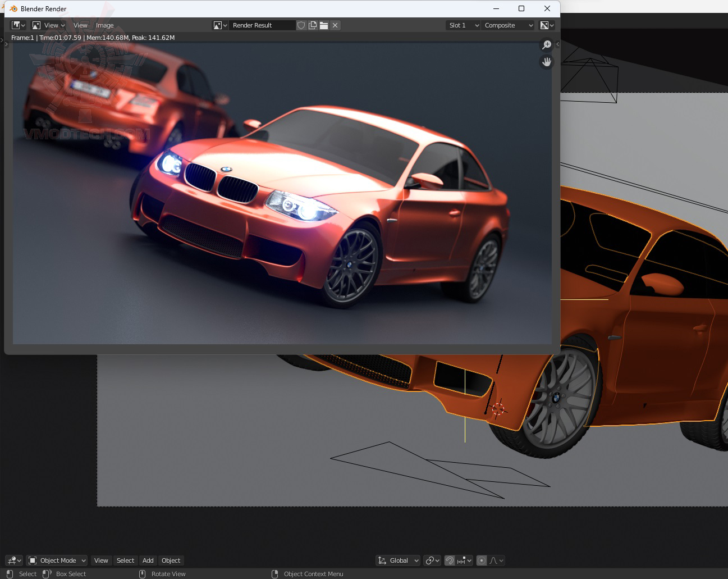Image resolution: width=728 pixels, height=579 pixels.
Task: Maximize the Blender Render window
Action: tap(521, 8)
